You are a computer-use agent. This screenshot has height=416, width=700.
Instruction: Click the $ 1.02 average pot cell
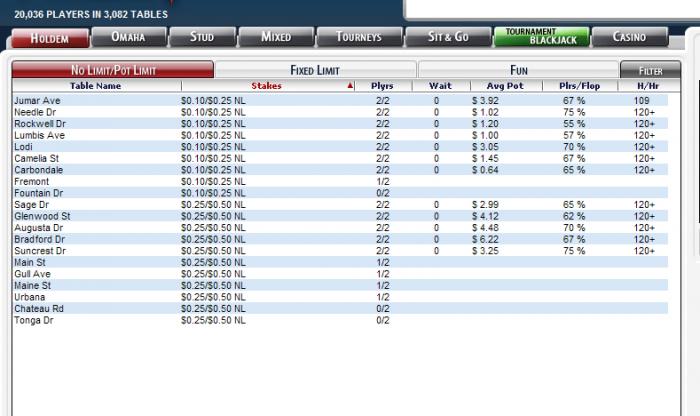(485, 112)
